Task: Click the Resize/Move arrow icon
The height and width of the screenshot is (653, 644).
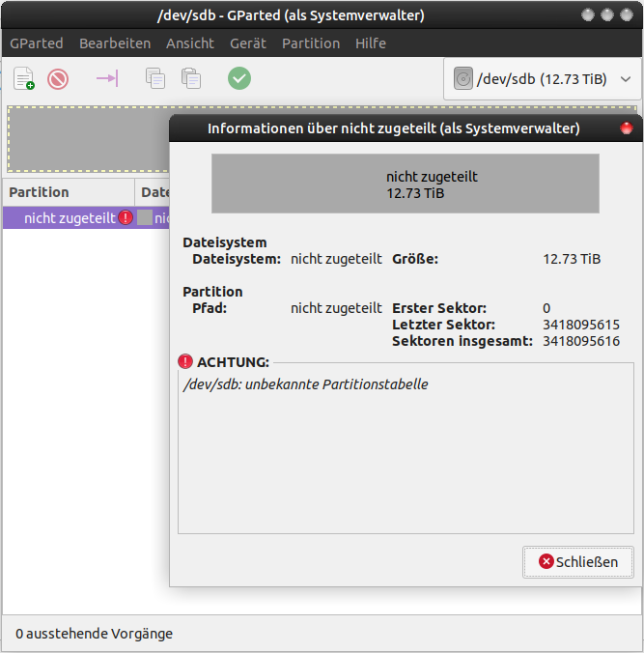Action: pyautogui.click(x=107, y=78)
